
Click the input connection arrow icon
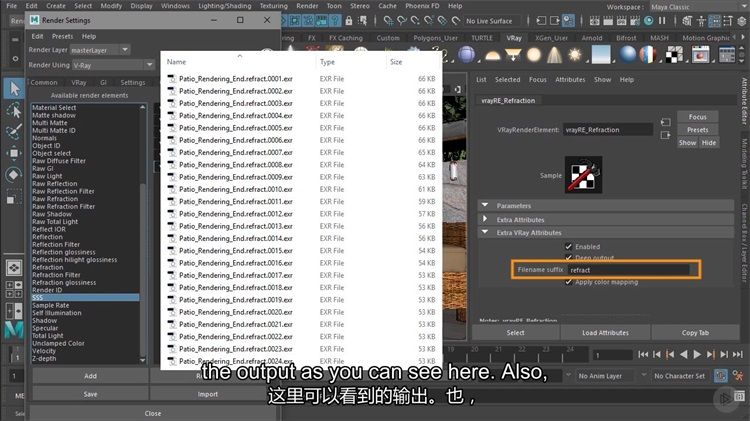(665, 122)
